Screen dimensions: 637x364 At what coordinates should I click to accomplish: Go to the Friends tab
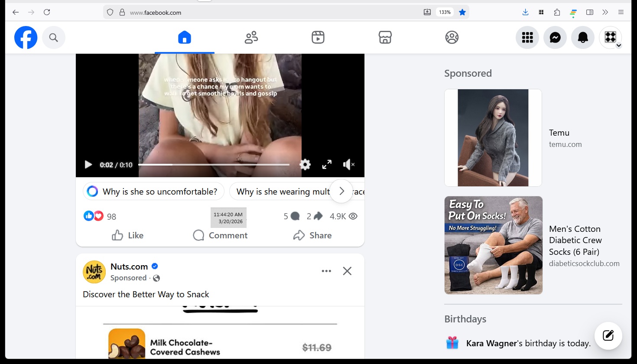point(251,38)
